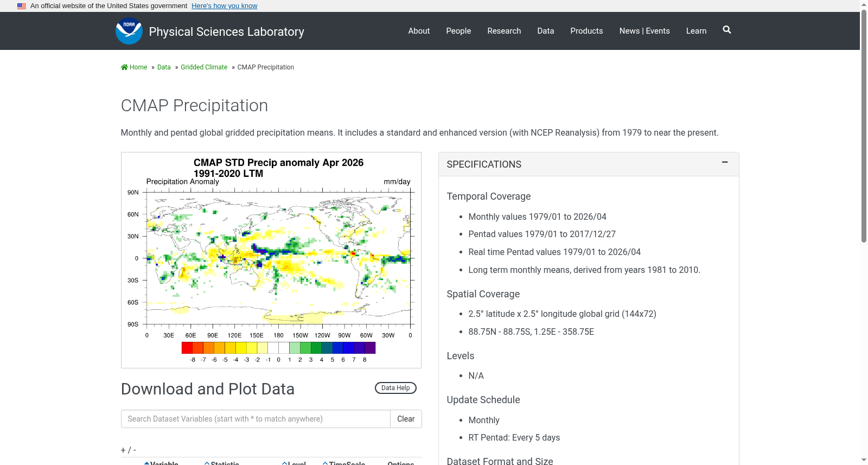Select the 'Download and Plot Data' heading

point(208,389)
